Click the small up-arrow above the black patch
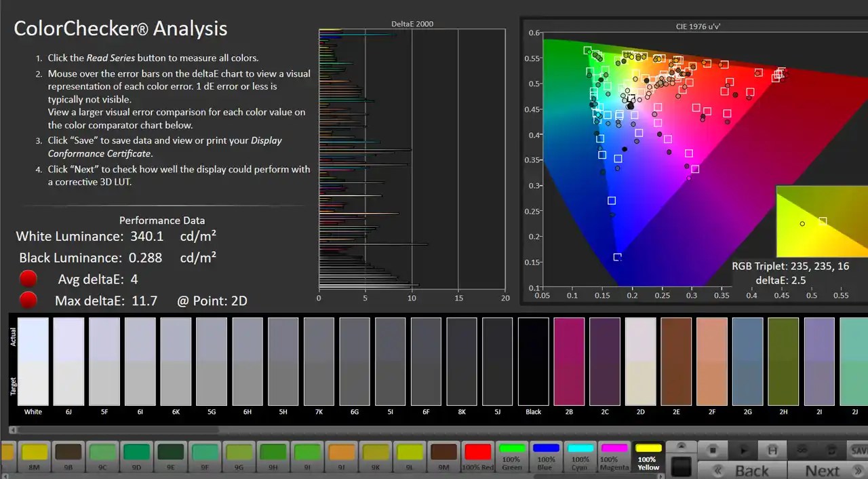This screenshot has height=479, width=868. tap(681, 446)
